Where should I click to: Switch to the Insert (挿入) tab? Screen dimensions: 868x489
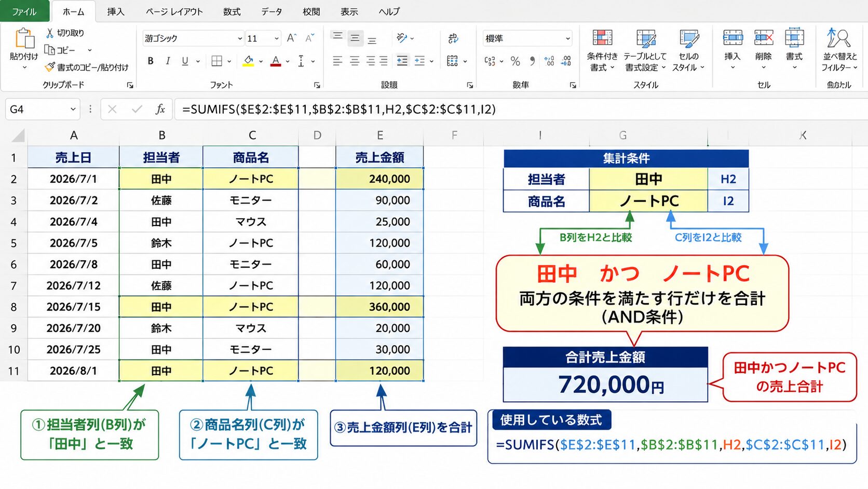pos(116,11)
